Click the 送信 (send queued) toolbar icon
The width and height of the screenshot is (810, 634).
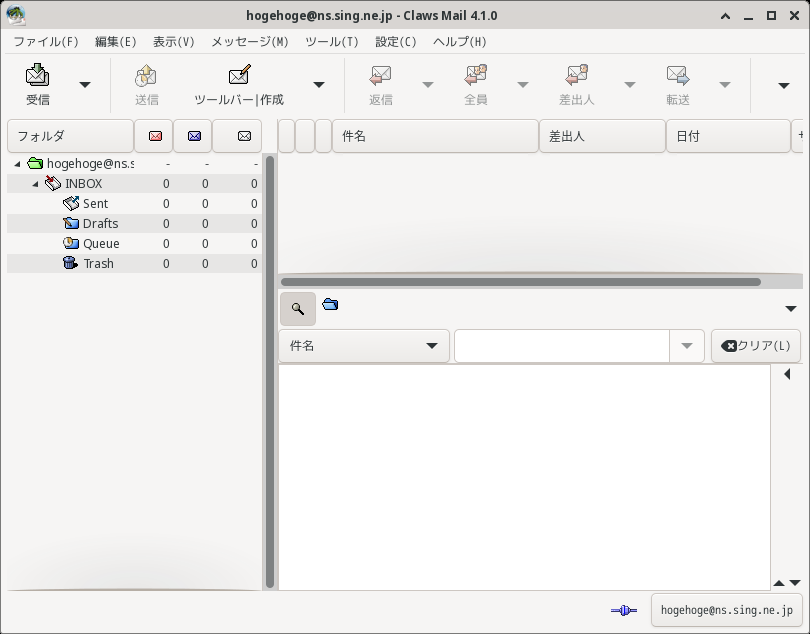[x=146, y=75]
